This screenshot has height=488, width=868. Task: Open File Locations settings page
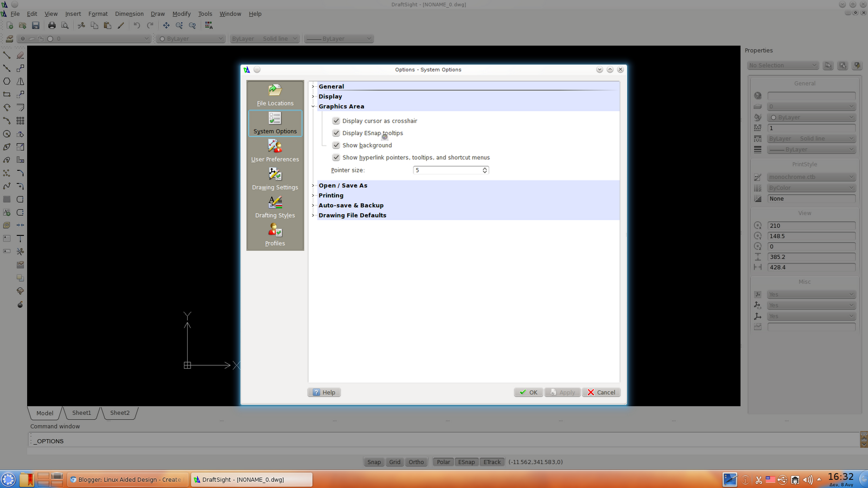point(275,94)
